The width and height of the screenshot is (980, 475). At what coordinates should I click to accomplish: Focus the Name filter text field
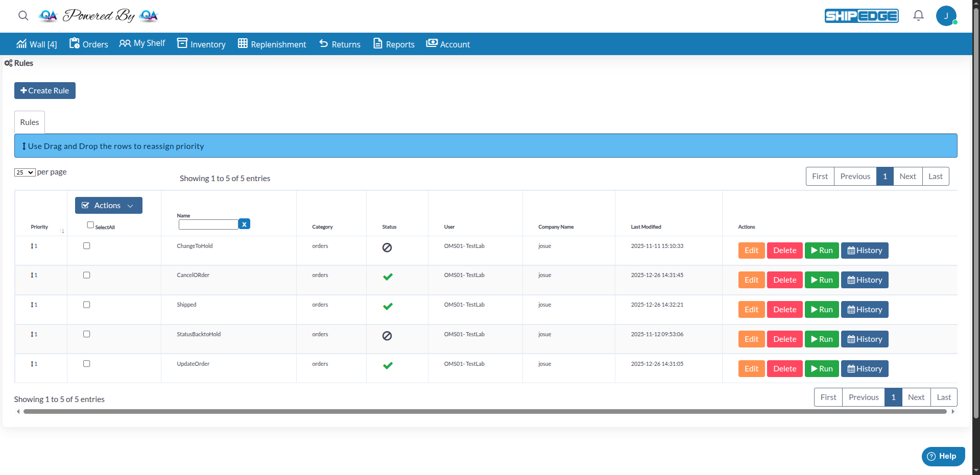(208, 224)
